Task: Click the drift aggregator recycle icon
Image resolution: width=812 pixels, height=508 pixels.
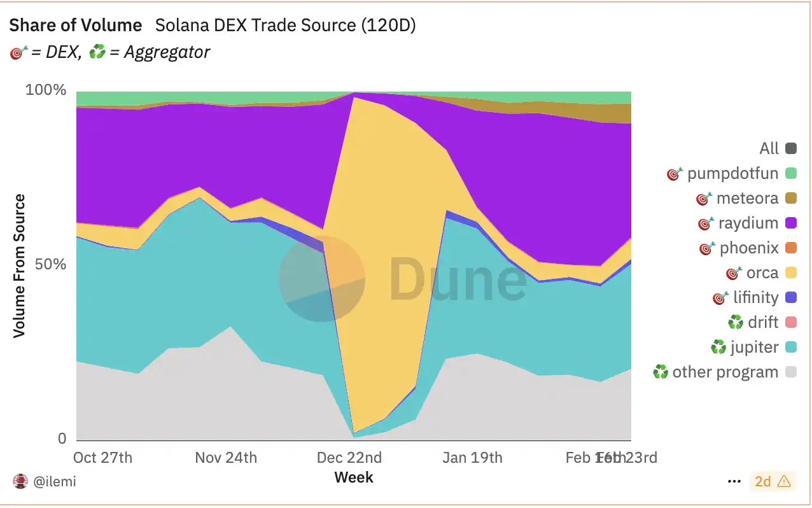Action: (736, 323)
